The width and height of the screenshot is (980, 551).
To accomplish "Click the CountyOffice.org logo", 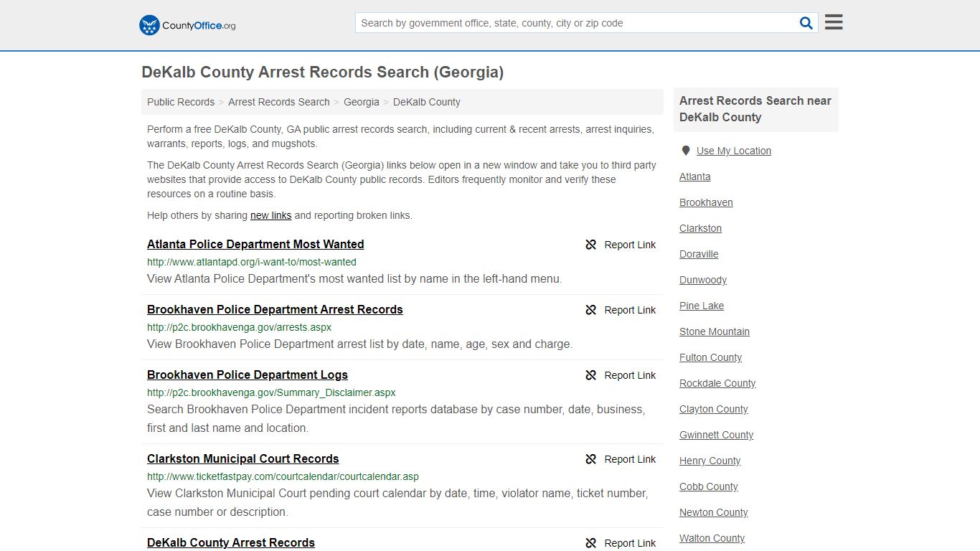I will pyautogui.click(x=187, y=25).
